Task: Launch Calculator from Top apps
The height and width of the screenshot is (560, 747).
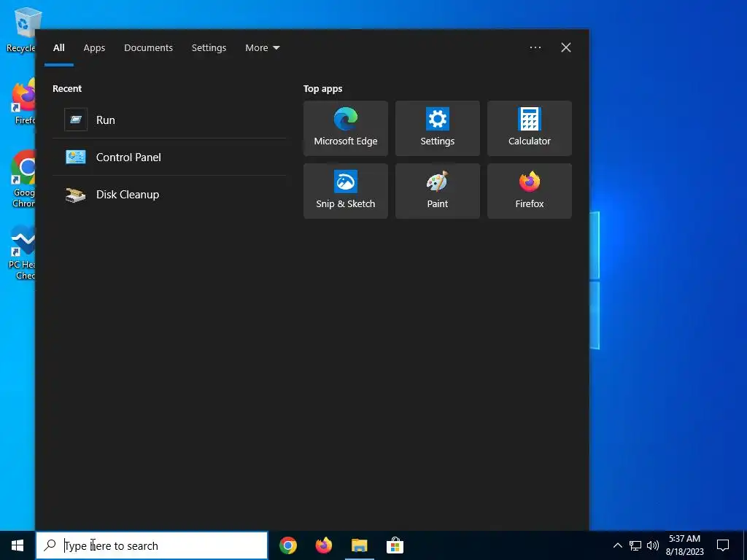Action: [x=530, y=128]
